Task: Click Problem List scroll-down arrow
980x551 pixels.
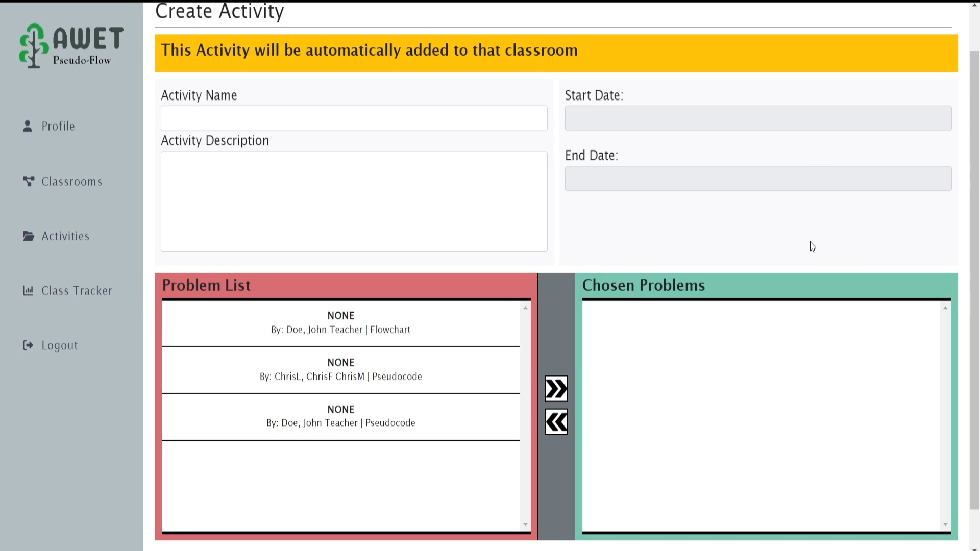Action: 525,524
